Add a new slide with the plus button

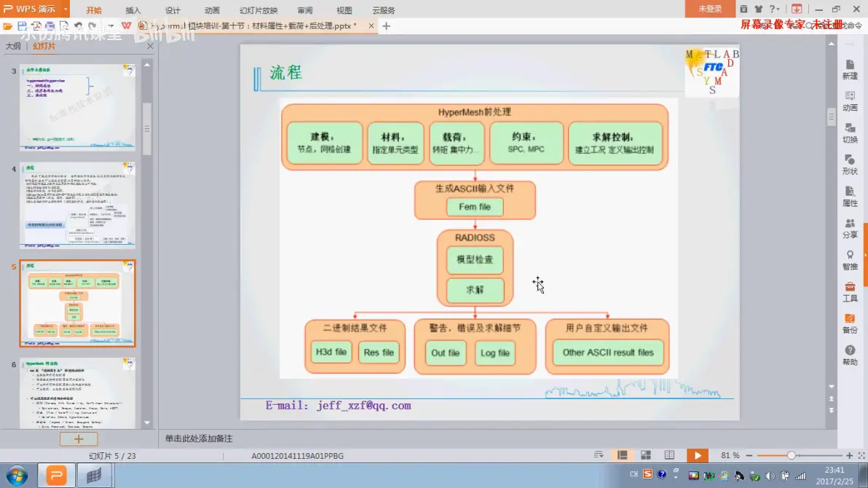point(79,438)
